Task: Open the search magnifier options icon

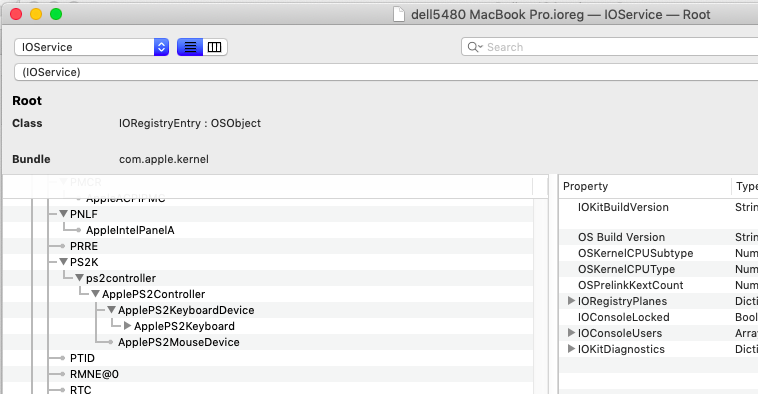Action: (475, 47)
